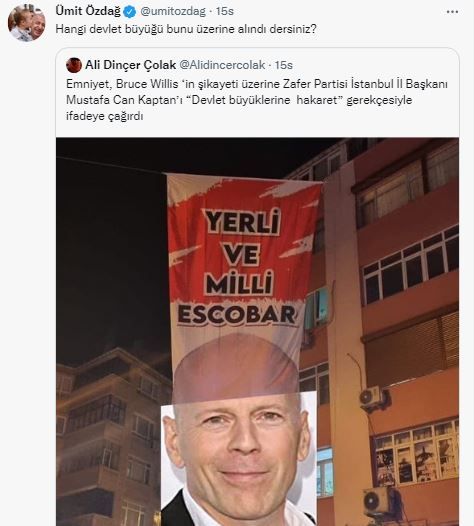Click the word VE on the banner
474x526 pixels.
242,254
